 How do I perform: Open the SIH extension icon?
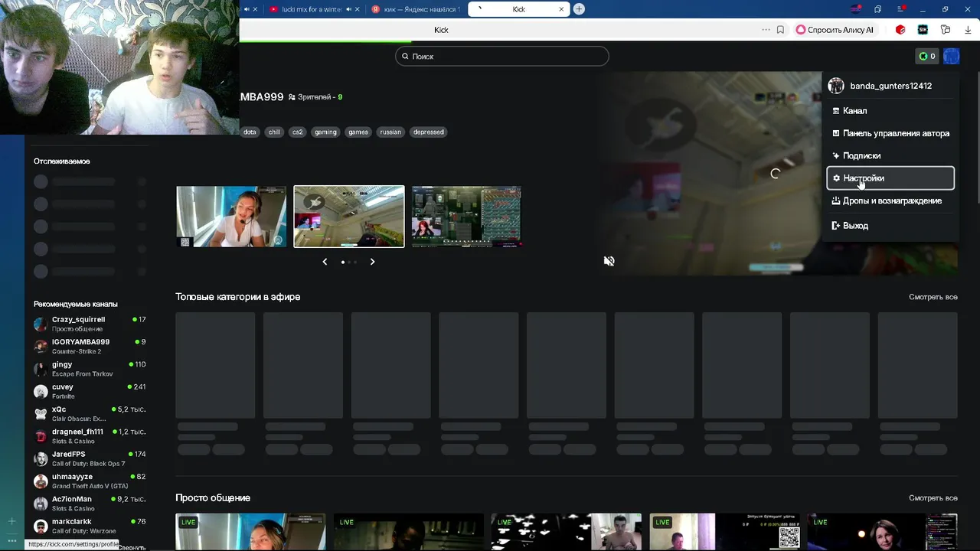pyautogui.click(x=923, y=30)
